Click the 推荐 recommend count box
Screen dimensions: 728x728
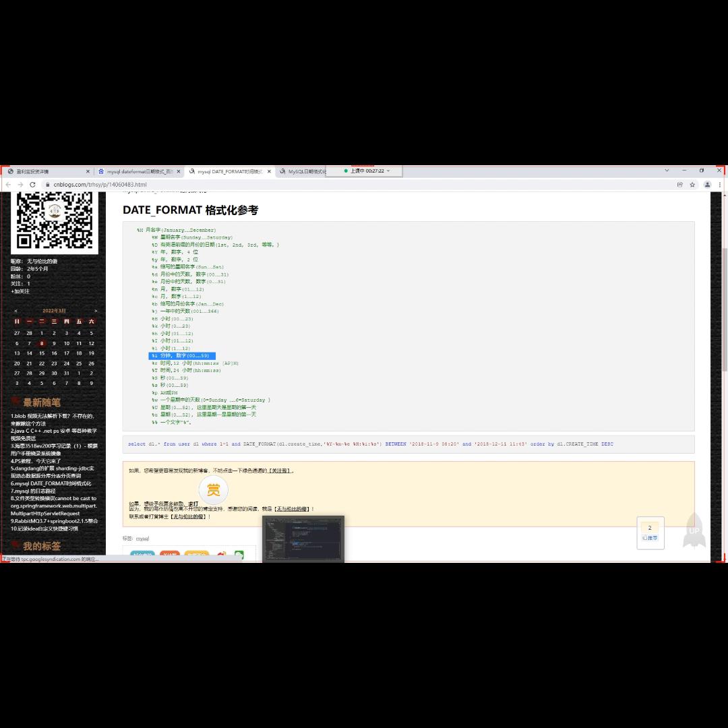pos(650,532)
